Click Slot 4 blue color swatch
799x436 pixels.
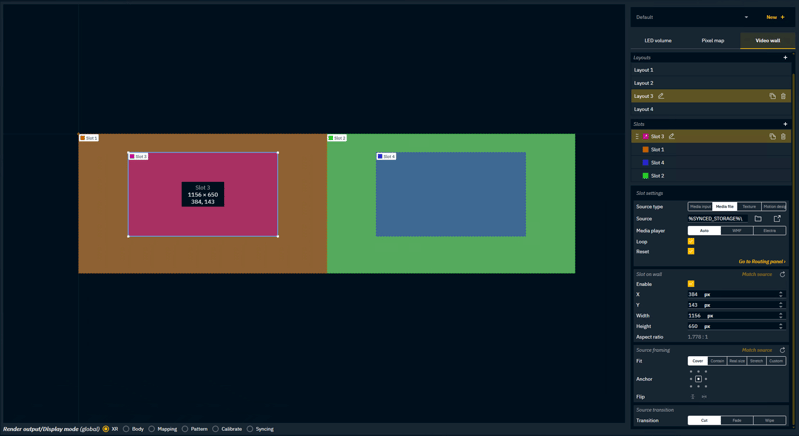(646, 162)
